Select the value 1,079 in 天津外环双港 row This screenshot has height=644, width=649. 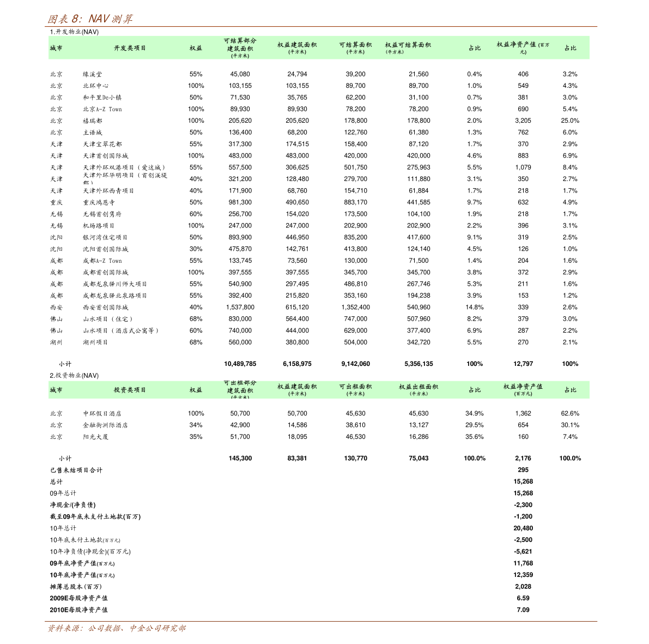[523, 167]
